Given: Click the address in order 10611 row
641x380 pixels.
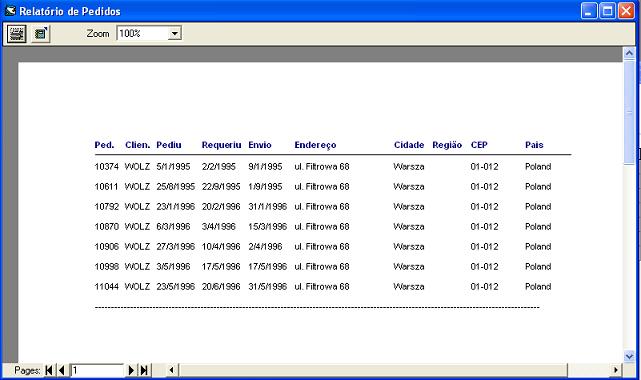Looking at the screenshot, I should tap(322, 187).
